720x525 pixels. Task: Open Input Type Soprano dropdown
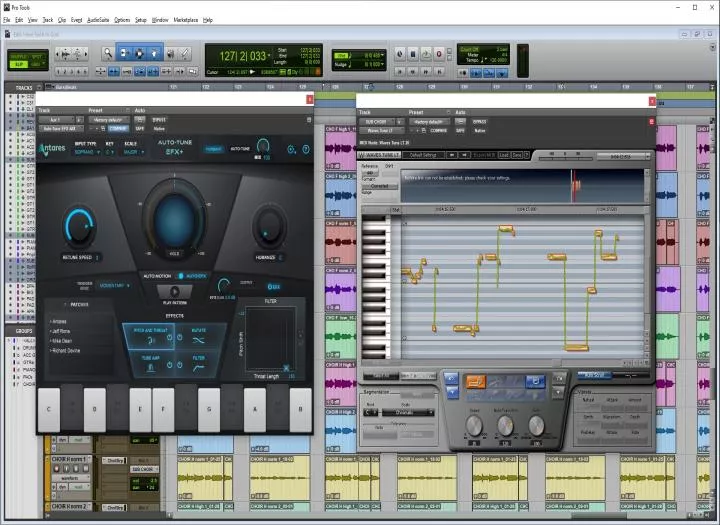(87, 152)
